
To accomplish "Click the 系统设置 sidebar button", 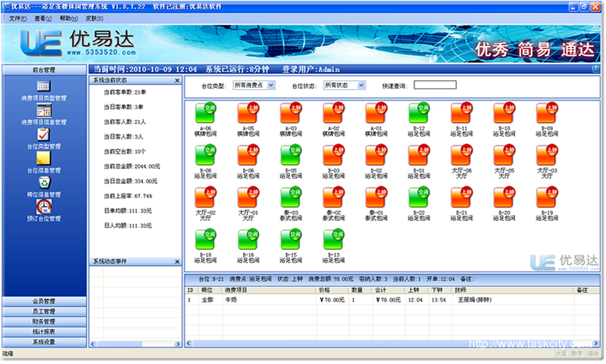I will (43, 342).
